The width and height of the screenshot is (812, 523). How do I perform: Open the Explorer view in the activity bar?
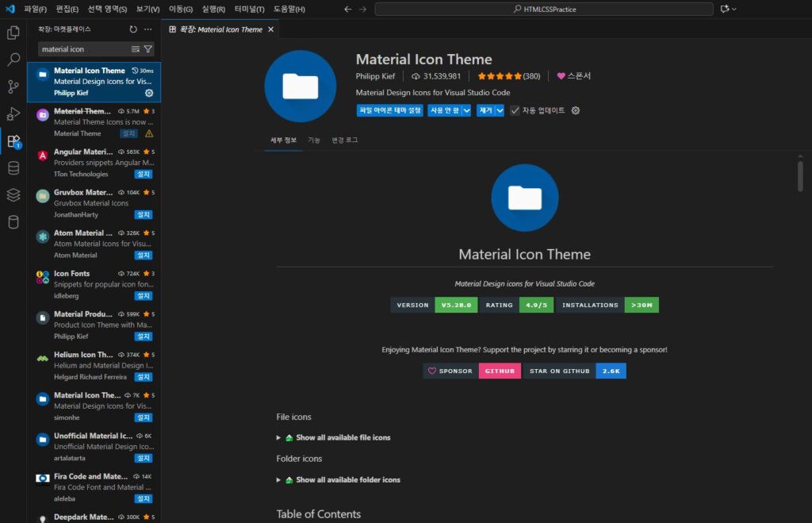11,32
